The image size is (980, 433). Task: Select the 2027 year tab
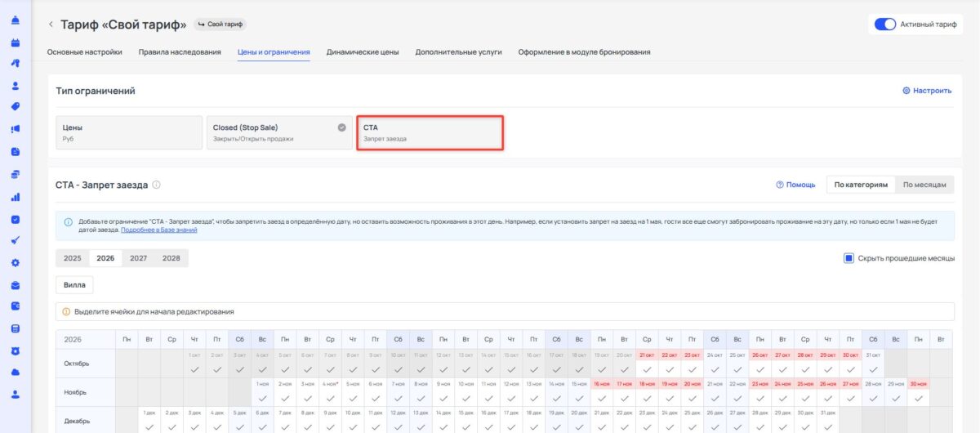138,258
